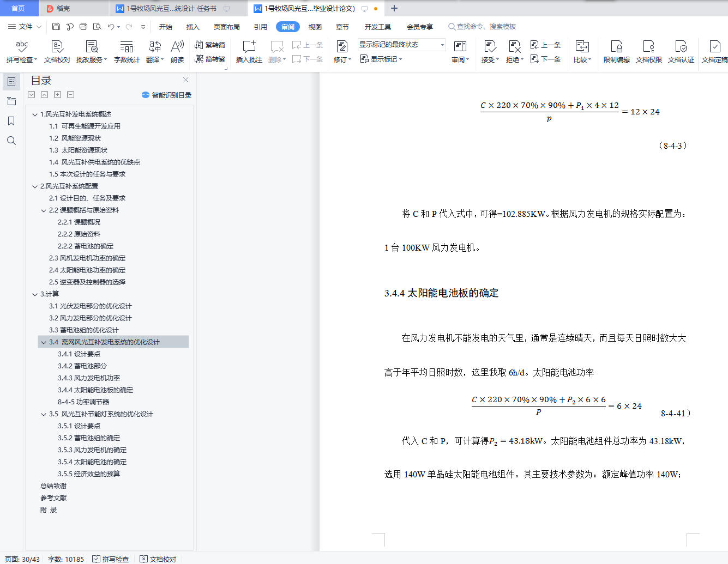Screen dimensions: 728x564
Task: Click the 文档校对 status bar toggle
Action: (158, 559)
